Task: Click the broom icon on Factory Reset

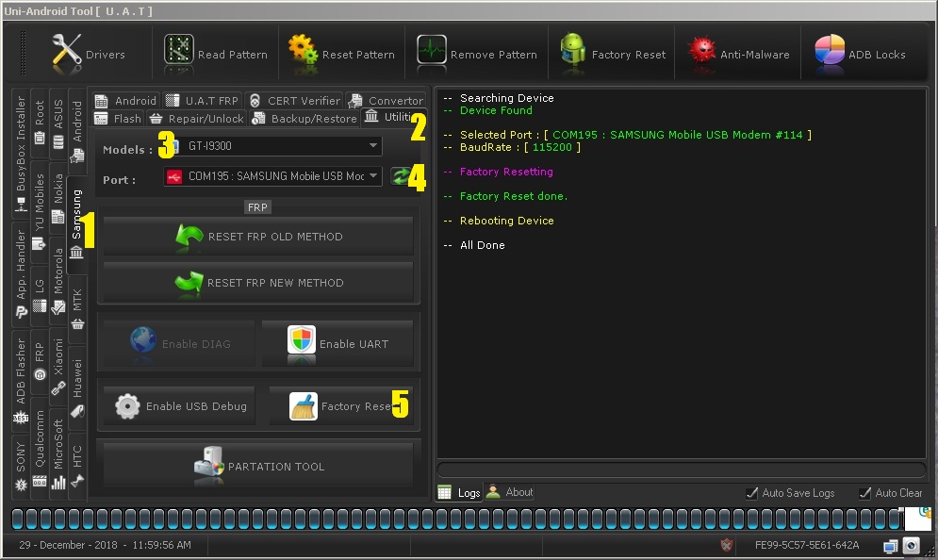Action: pyautogui.click(x=304, y=406)
